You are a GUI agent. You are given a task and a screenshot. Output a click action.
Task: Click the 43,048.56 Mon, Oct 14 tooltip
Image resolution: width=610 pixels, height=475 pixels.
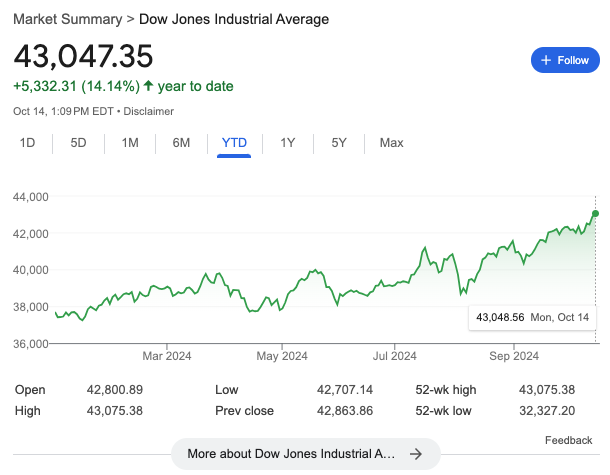(x=533, y=317)
